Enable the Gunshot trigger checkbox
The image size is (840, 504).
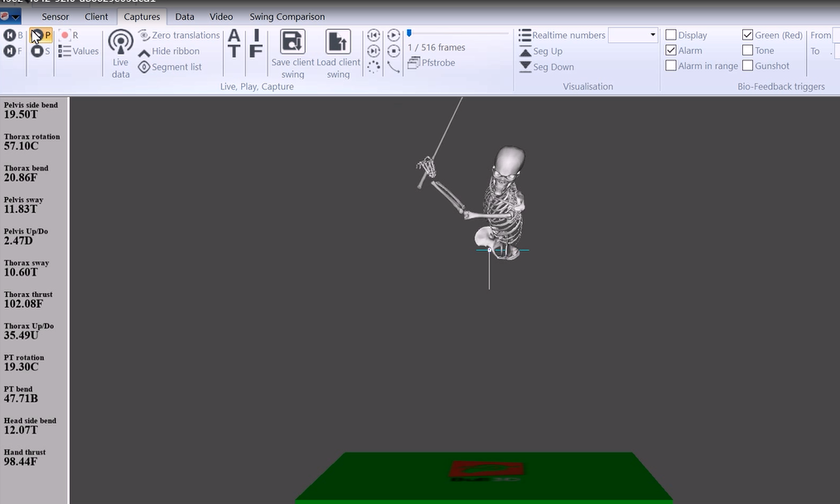tap(747, 66)
